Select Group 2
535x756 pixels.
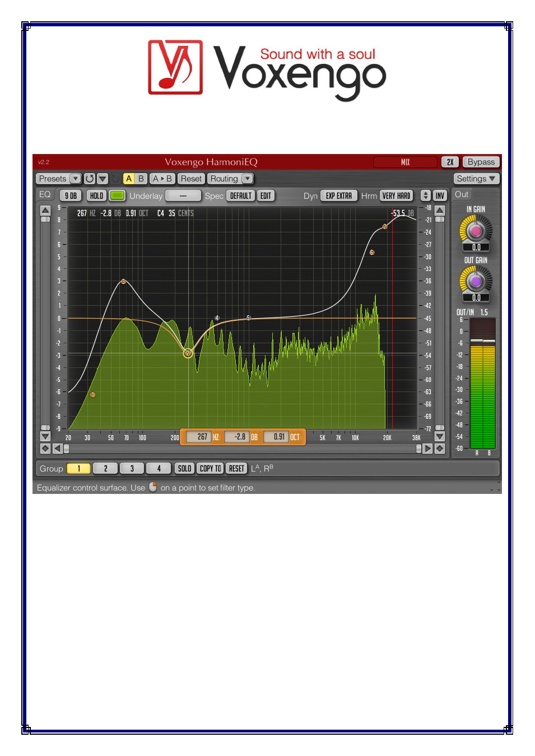click(x=105, y=469)
